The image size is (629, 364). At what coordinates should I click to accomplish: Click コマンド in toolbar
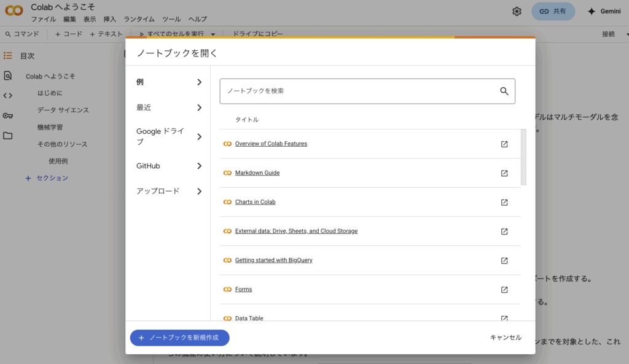click(23, 34)
